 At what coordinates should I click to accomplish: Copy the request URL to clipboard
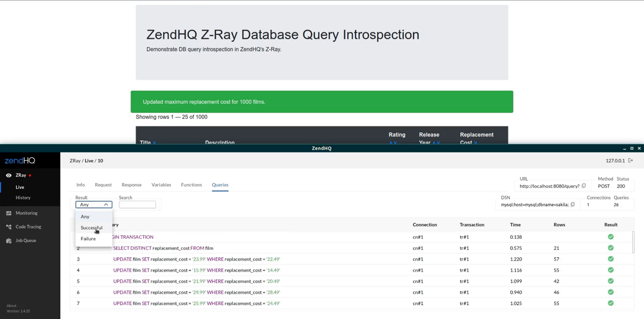pos(584,186)
